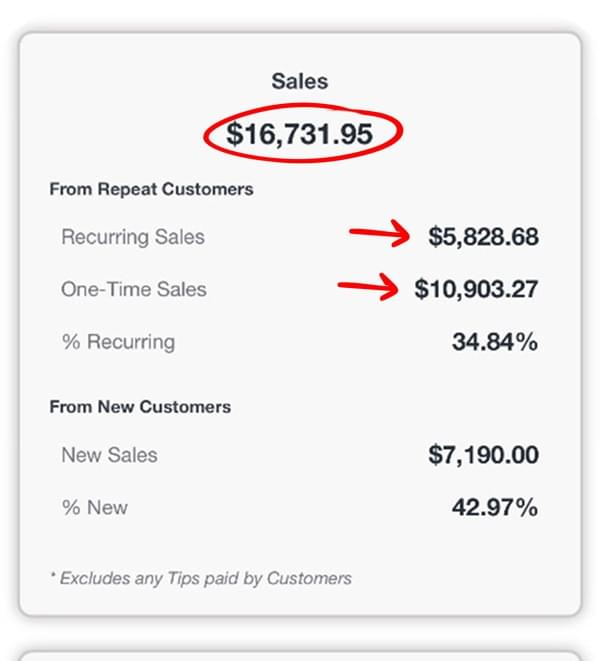Click the red oval outline around total sales
This screenshot has width=600, height=661.
(x=209, y=134)
